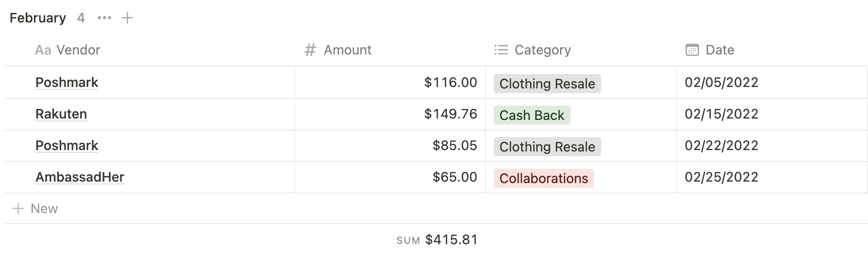This screenshot has width=868, height=260.
Task: Add a New row to February
Action: click(x=44, y=209)
